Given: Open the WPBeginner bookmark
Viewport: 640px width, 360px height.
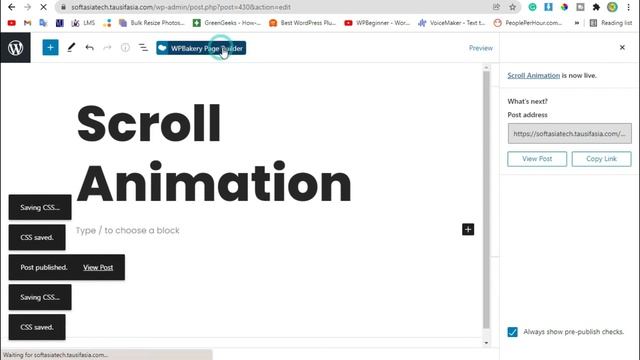Looking at the screenshot, I should (x=377, y=23).
